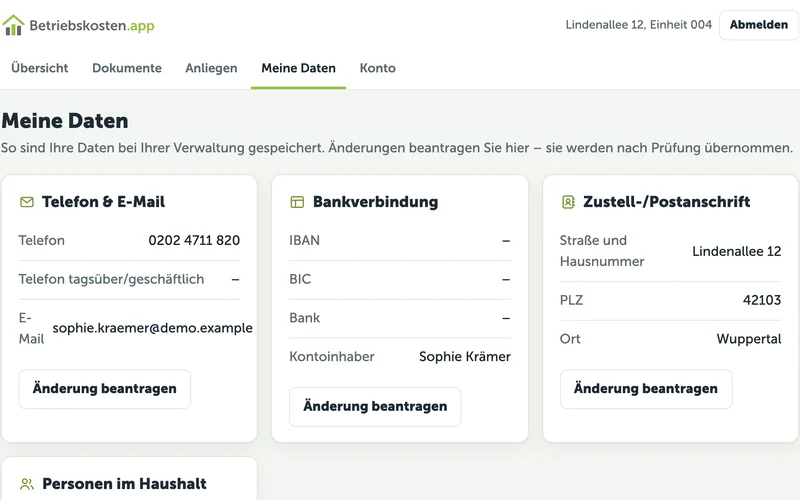This screenshot has height=500, width=800.
Task: Click the Betriebskosten.app house logo icon
Action: click(13, 25)
